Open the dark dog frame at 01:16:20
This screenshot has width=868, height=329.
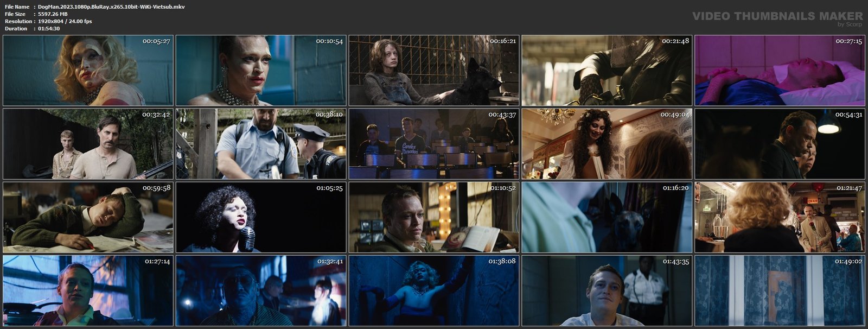(x=607, y=217)
